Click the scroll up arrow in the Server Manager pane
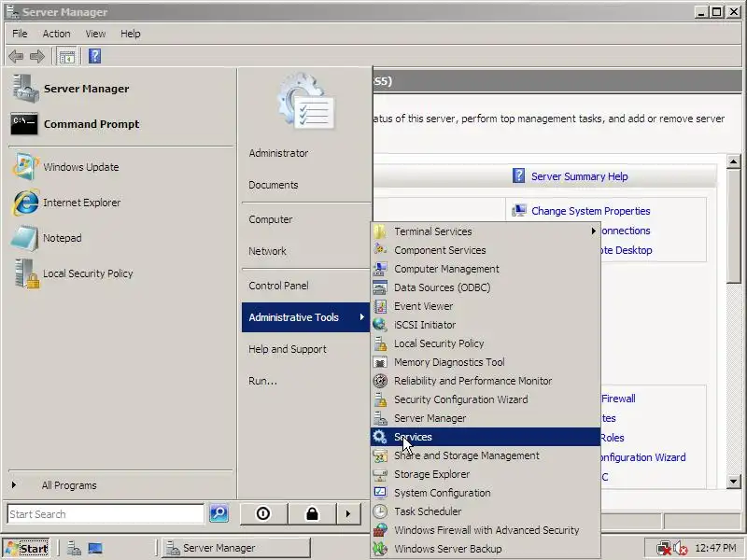Screen dimensions: 747x560 click(x=734, y=161)
